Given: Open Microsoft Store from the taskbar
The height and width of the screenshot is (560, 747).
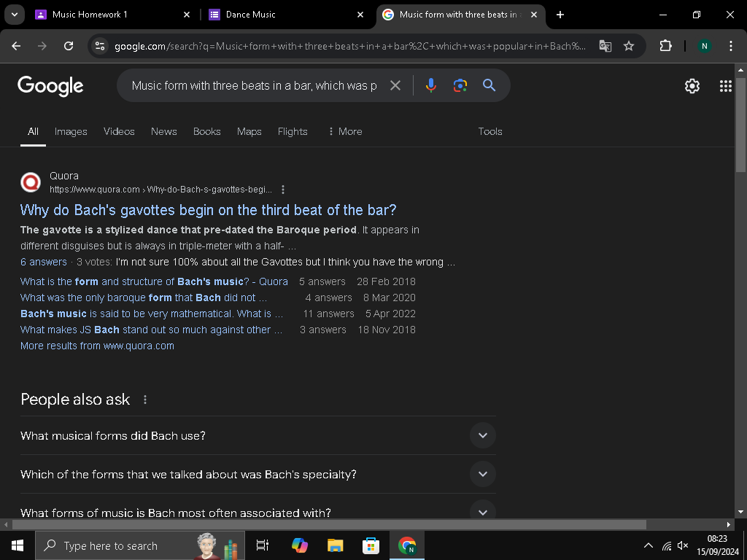Looking at the screenshot, I should click(x=371, y=545).
